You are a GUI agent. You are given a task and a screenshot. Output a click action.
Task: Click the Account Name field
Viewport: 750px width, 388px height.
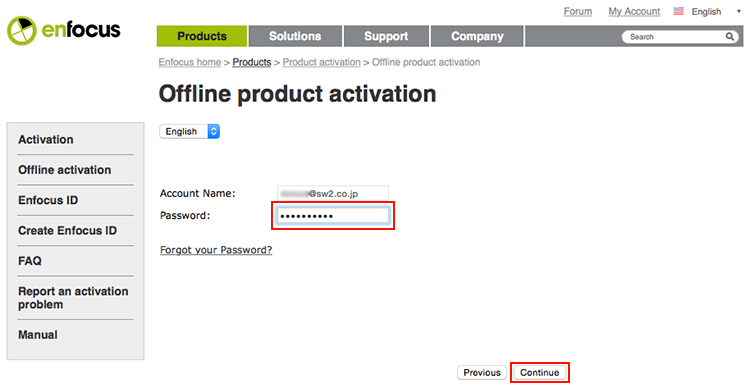tap(333, 194)
